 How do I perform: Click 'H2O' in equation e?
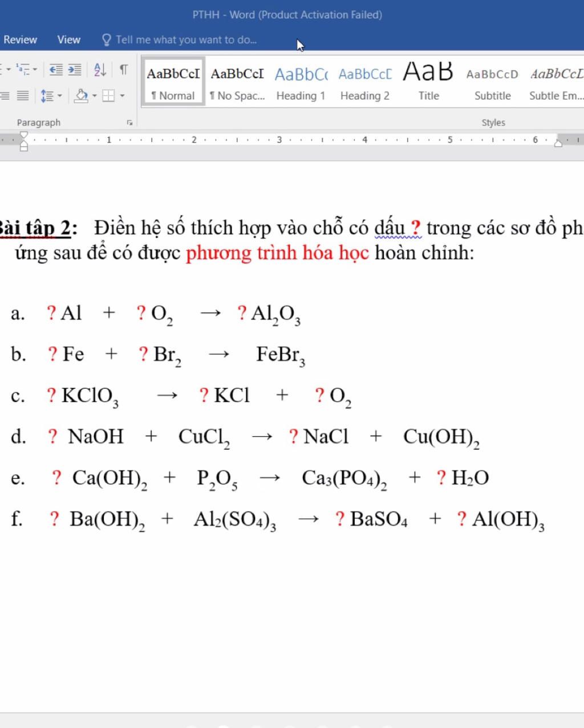(471, 478)
